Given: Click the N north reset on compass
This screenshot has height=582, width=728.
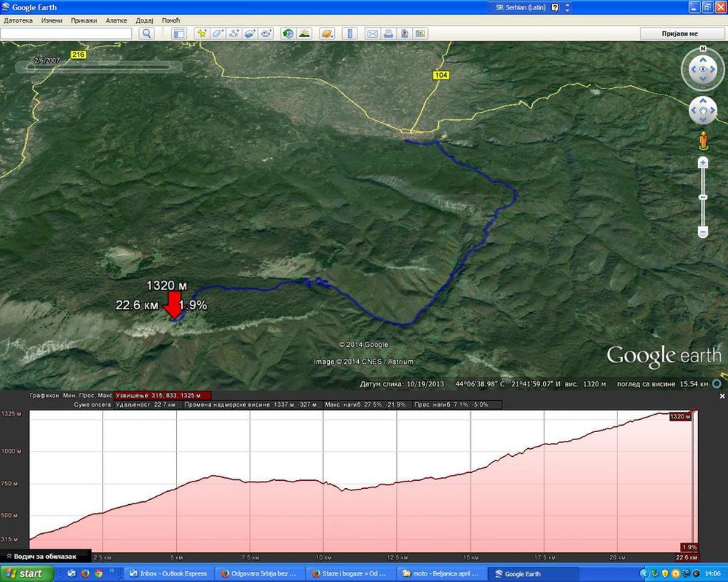Looking at the screenshot, I should [703, 49].
